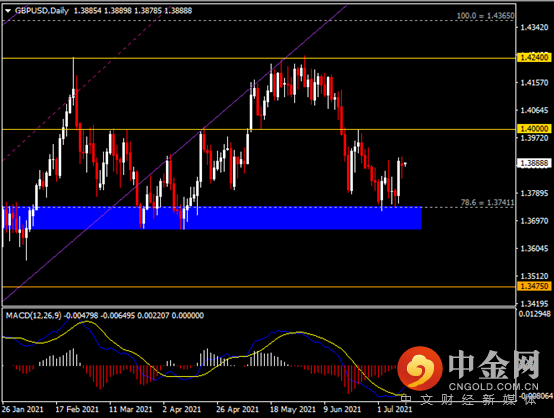554x418 pixels.
Task: Click the blue support zone rectangle
Action: (x=212, y=218)
